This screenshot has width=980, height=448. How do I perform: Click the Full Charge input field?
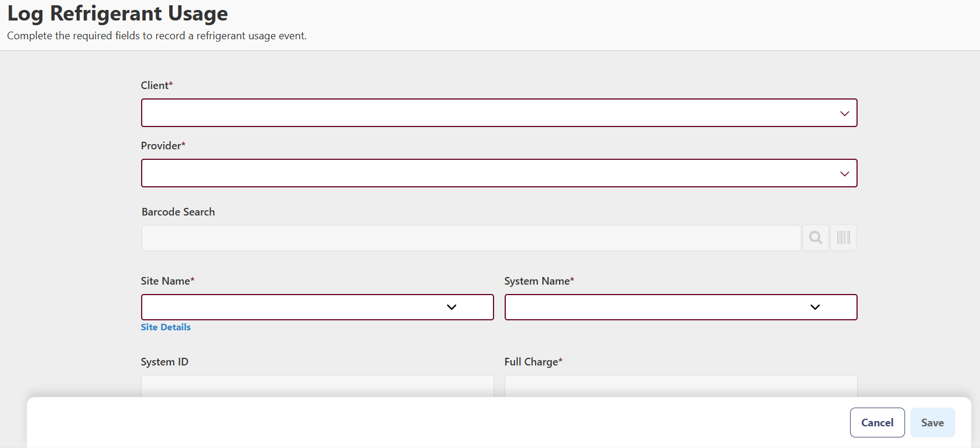(x=680, y=387)
